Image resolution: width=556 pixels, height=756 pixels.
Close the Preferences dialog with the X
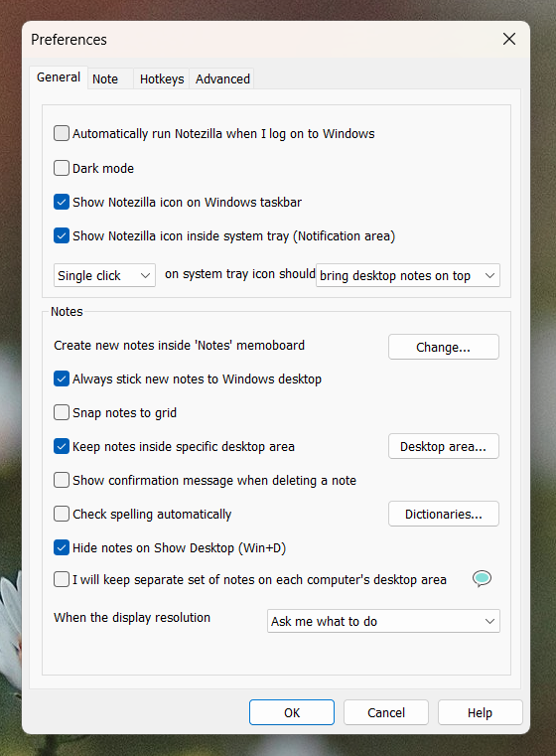[x=509, y=39]
